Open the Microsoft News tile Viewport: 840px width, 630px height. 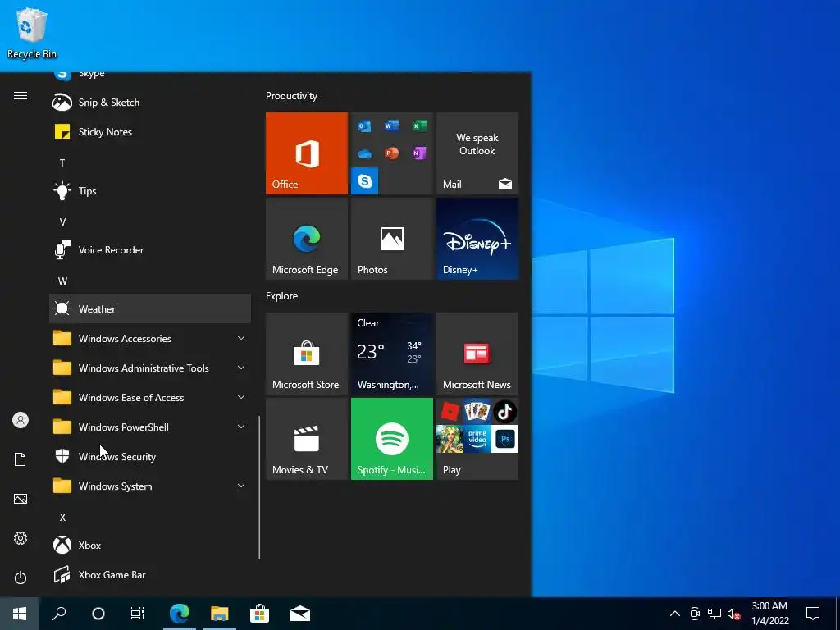click(477, 354)
